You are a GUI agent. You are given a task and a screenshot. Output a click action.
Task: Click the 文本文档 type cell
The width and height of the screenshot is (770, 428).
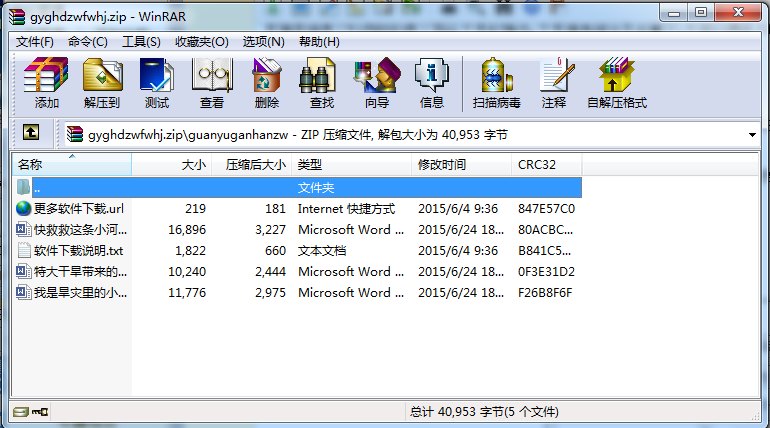click(322, 250)
